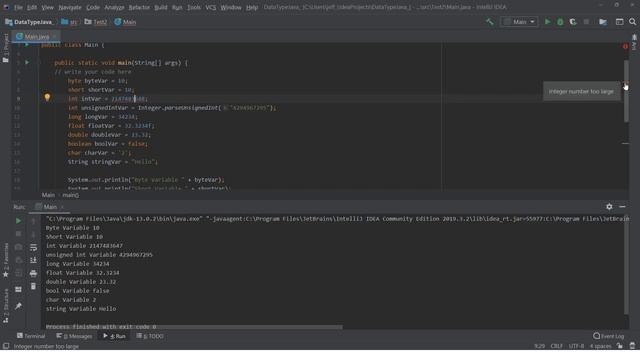Select the Main.java editor tab

click(x=36, y=37)
